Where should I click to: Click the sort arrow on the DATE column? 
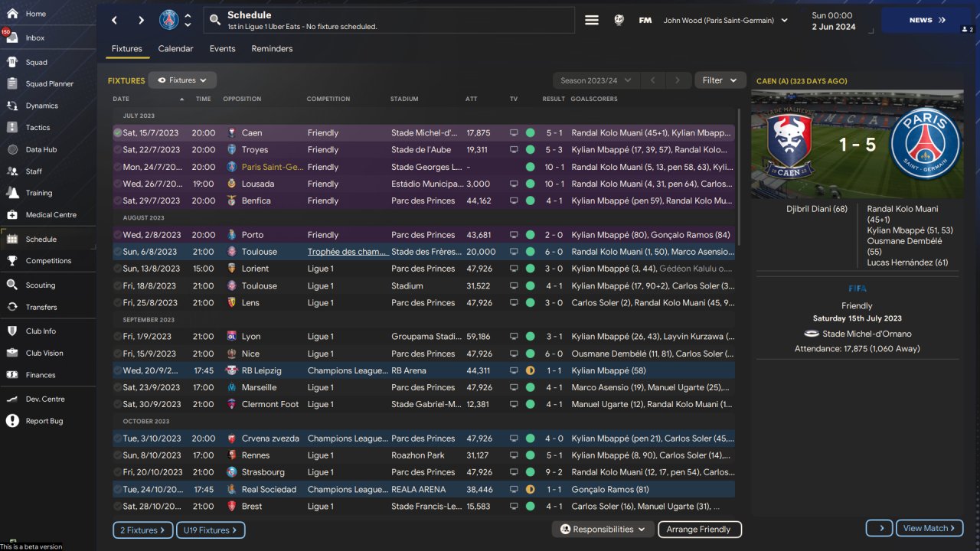pyautogui.click(x=182, y=99)
